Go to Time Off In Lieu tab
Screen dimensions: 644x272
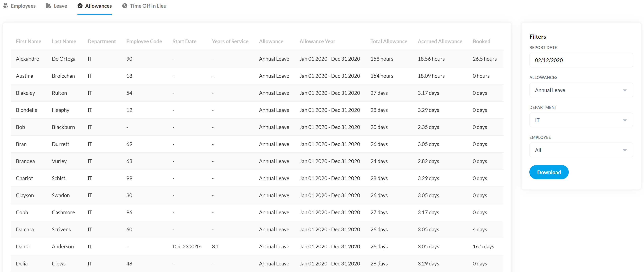coord(144,6)
